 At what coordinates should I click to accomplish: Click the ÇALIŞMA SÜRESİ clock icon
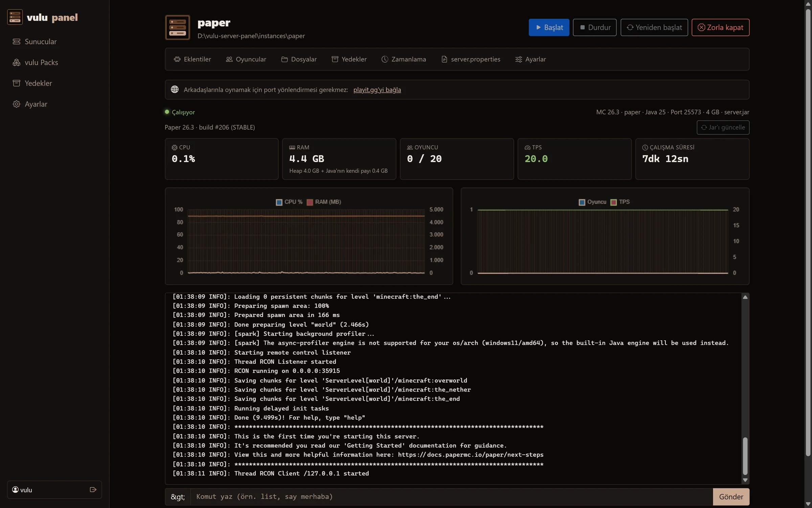(x=645, y=148)
